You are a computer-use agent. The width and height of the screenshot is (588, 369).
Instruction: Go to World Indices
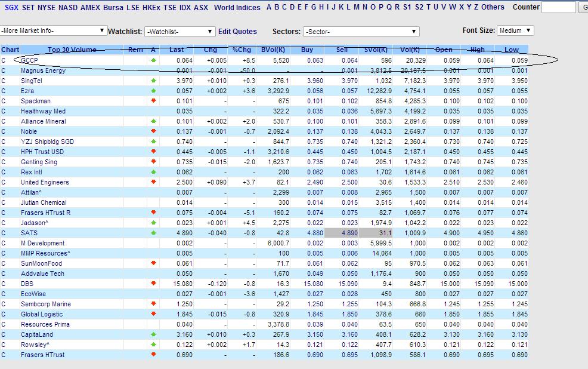point(237,8)
